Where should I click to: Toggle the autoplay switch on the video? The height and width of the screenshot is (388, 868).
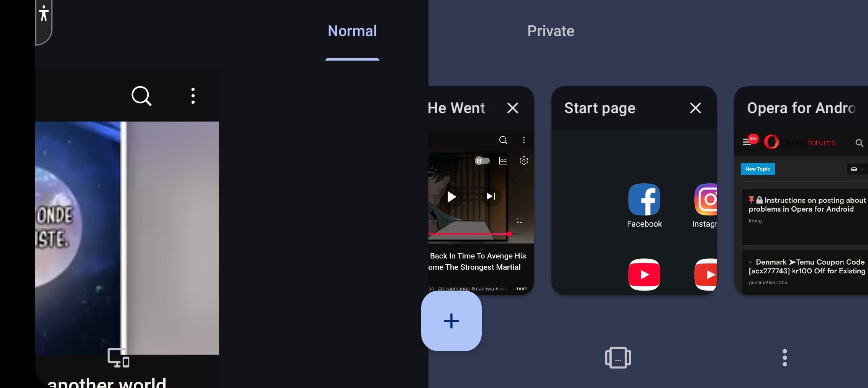point(482,161)
